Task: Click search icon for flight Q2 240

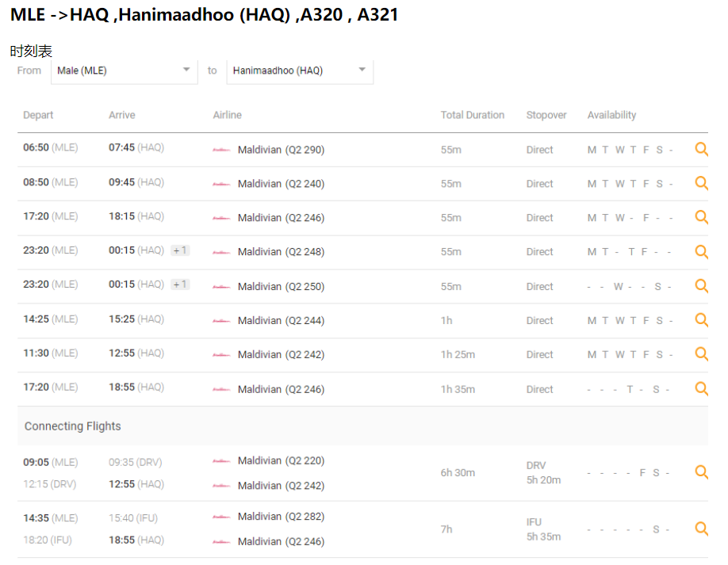Action: coord(701,183)
